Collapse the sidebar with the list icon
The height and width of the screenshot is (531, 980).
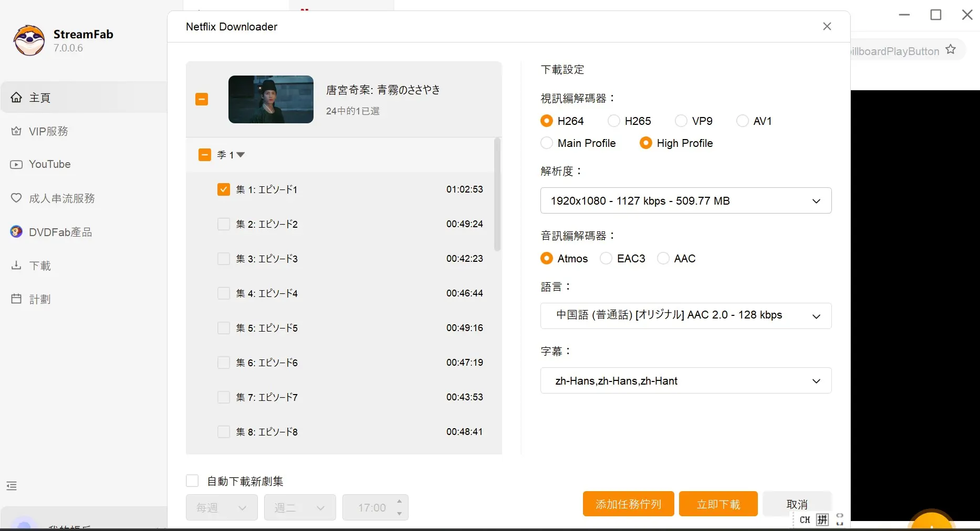click(12, 486)
